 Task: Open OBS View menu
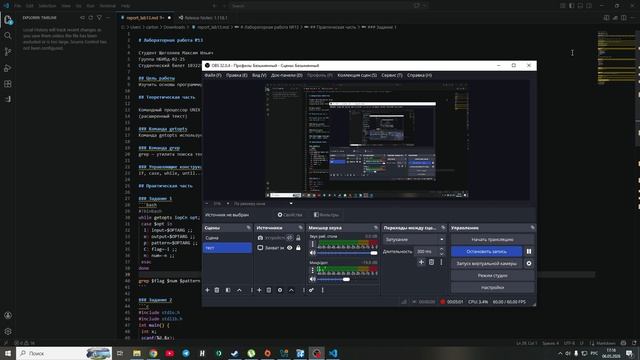click(259, 76)
